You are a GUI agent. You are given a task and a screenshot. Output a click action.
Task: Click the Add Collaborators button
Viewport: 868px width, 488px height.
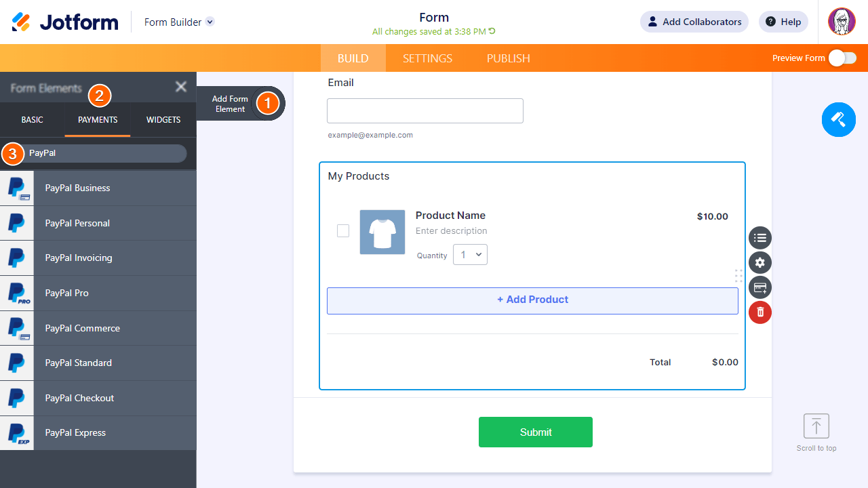click(x=694, y=22)
